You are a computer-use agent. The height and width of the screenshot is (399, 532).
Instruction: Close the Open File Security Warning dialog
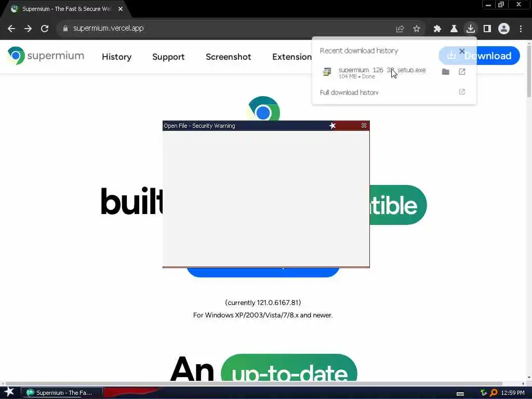point(364,126)
